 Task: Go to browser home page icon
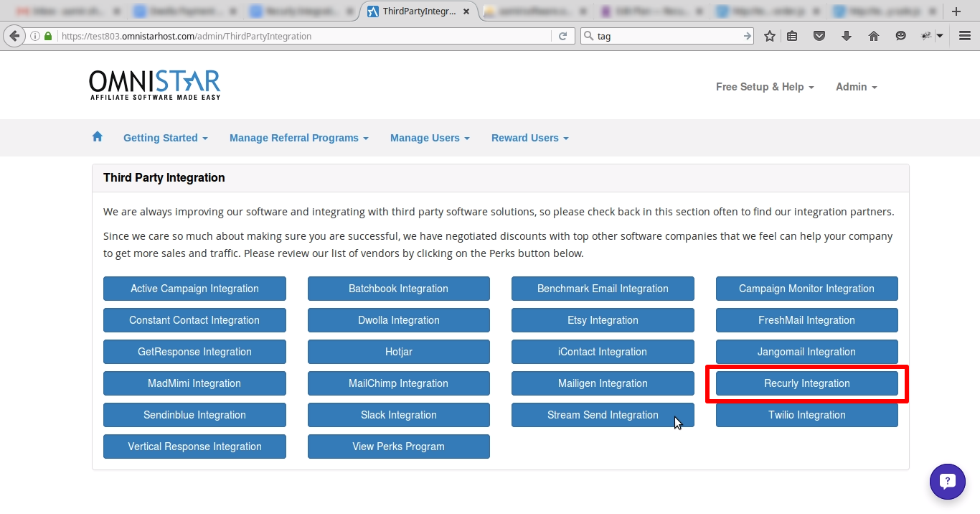click(874, 36)
